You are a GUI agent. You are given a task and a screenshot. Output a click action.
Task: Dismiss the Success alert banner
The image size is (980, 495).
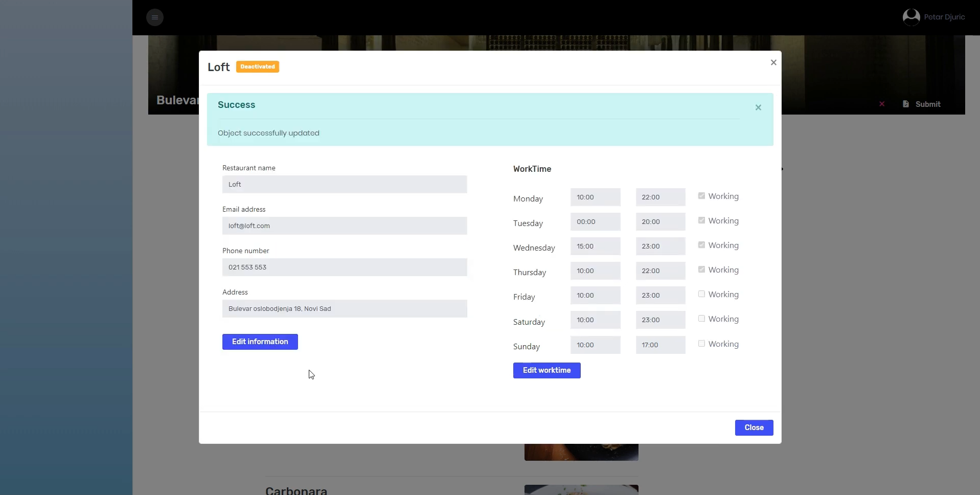(758, 107)
